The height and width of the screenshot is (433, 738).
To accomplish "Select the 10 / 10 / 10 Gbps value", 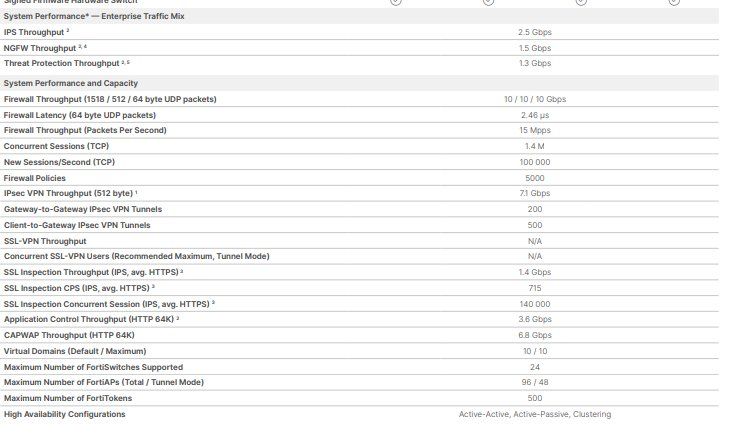I will click(535, 99).
